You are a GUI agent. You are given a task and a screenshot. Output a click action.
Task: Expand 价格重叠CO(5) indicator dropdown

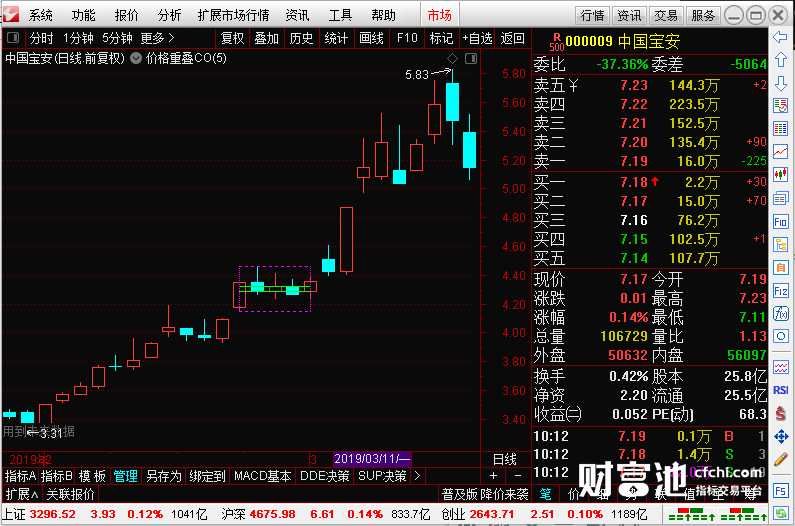click(136, 58)
